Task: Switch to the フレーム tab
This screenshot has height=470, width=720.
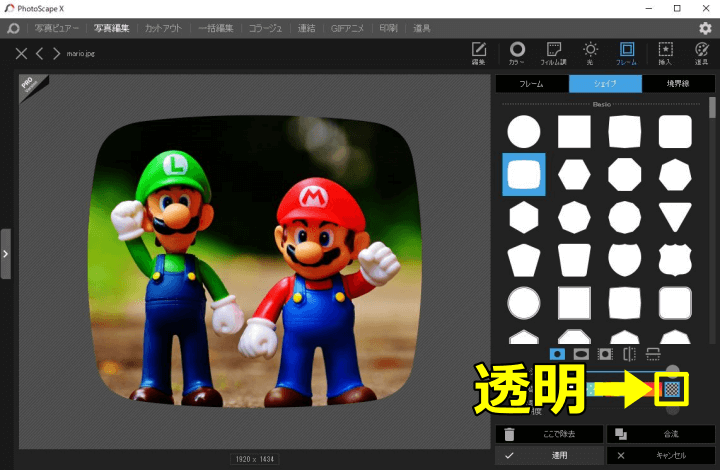Action: [532, 84]
